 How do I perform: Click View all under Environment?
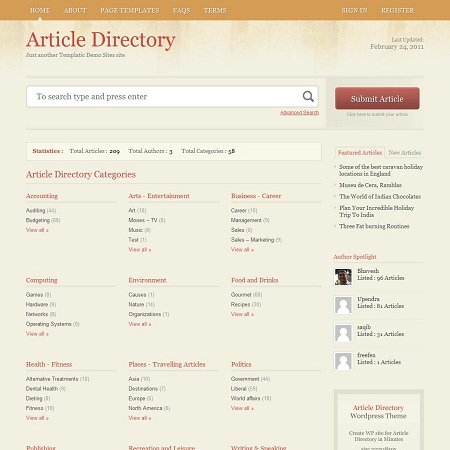pos(140,324)
